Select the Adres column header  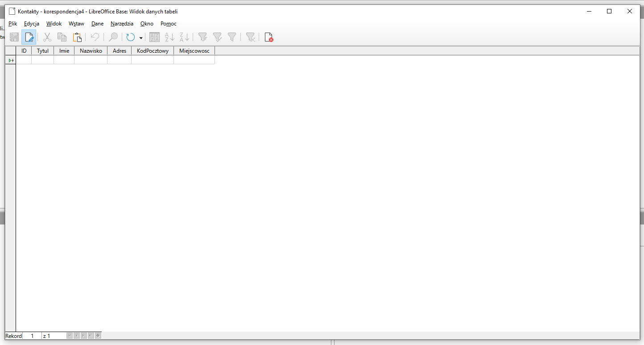(x=120, y=51)
